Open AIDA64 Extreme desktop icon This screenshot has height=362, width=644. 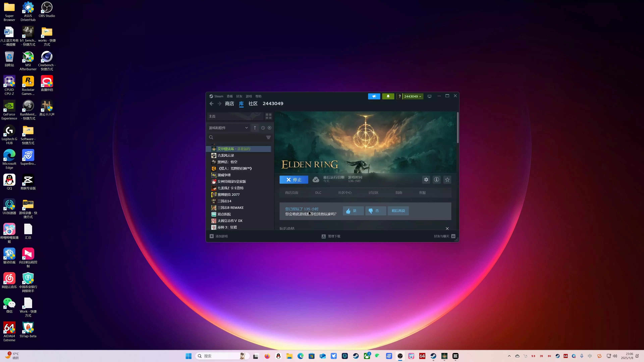[x=9, y=332]
